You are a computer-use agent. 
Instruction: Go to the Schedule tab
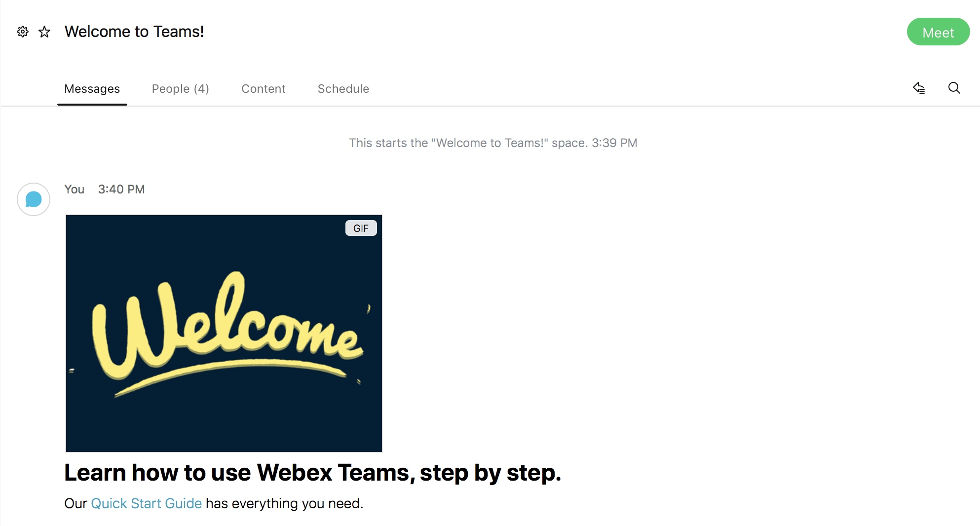[343, 89]
